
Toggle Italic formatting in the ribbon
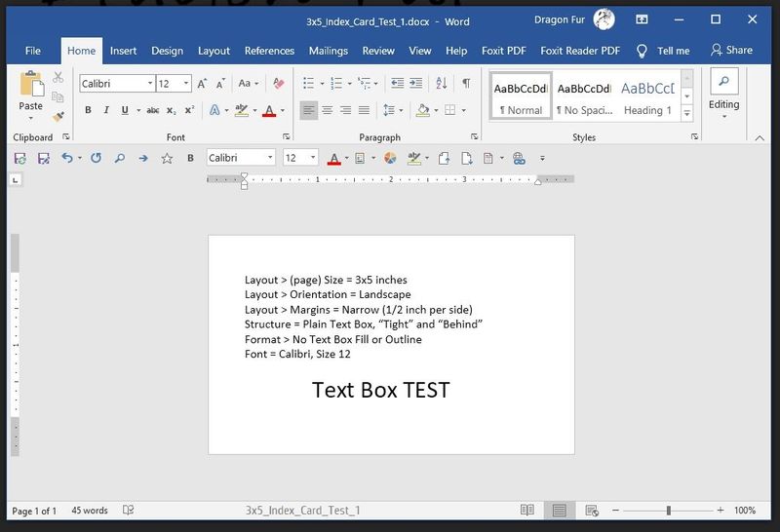[x=105, y=110]
